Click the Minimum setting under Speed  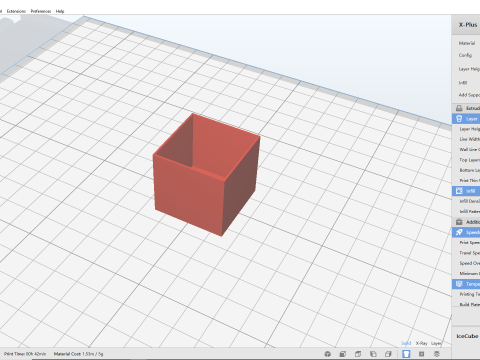pyautogui.click(x=470, y=273)
